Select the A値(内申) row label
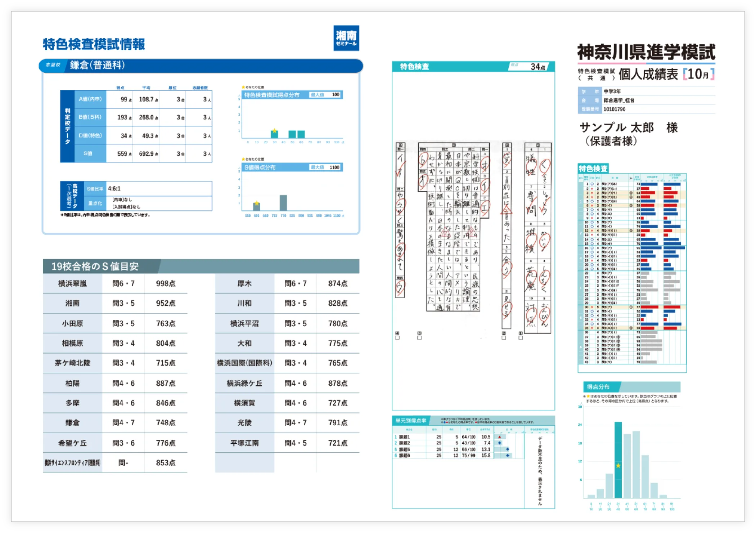This screenshot has width=756, height=533. tap(90, 99)
